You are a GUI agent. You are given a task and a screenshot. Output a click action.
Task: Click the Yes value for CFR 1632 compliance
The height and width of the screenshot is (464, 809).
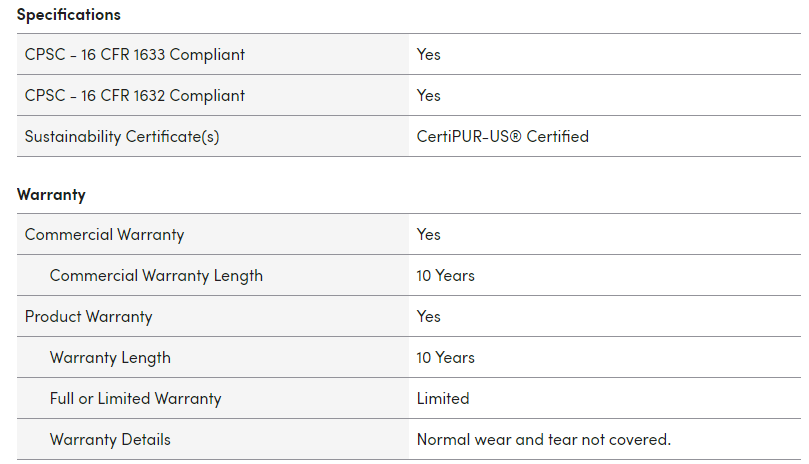[429, 96]
